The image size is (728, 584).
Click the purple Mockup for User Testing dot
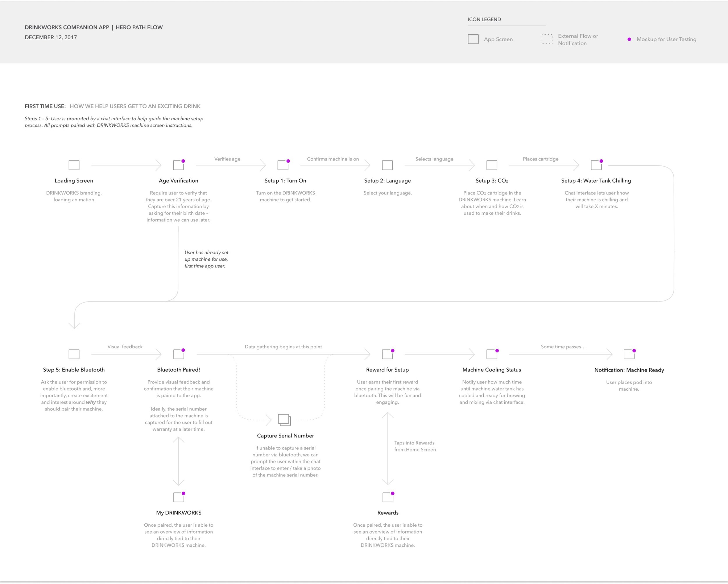629,40
